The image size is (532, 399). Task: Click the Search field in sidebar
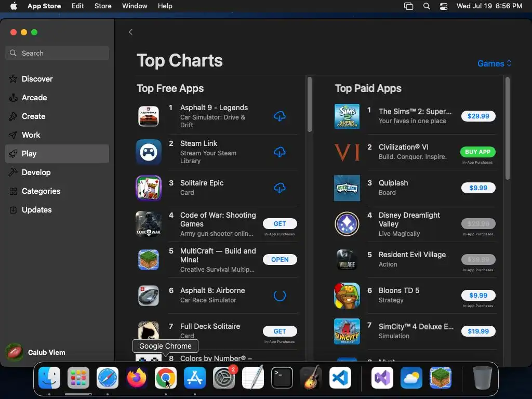(57, 53)
